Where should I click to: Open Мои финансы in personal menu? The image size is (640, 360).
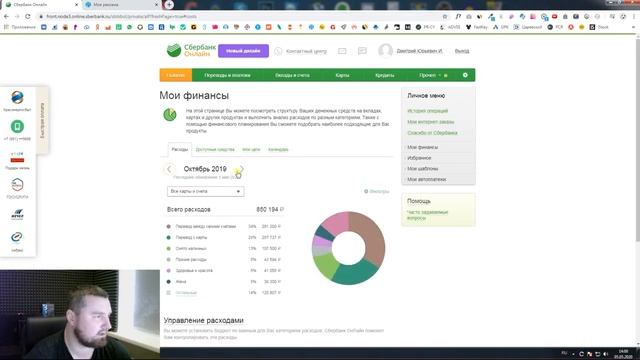click(x=422, y=147)
